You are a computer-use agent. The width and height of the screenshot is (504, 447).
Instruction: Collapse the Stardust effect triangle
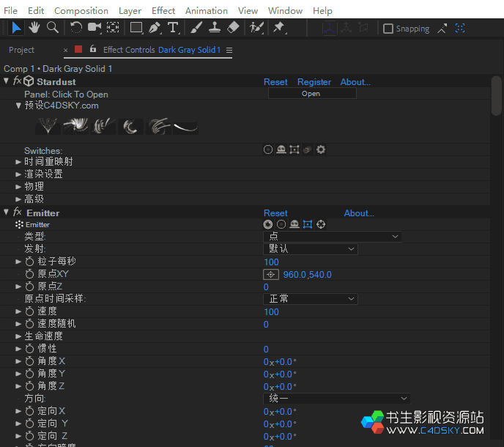[6, 81]
